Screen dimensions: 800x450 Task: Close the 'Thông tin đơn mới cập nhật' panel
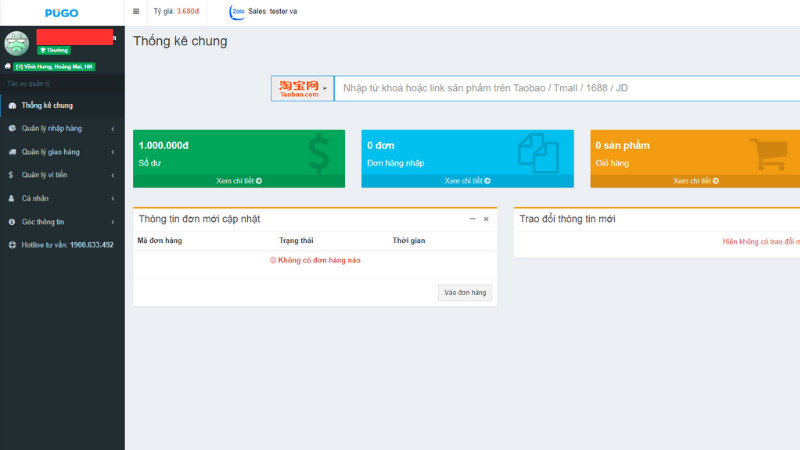(486, 219)
